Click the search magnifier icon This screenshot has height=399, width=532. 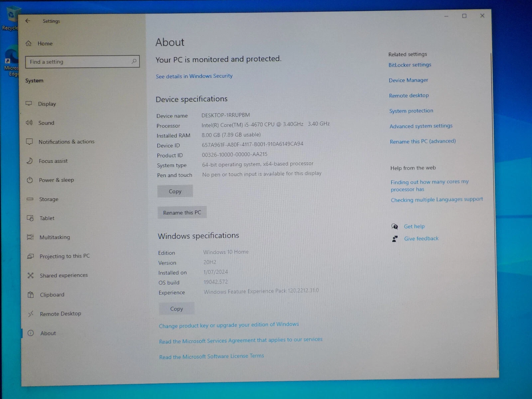click(134, 61)
